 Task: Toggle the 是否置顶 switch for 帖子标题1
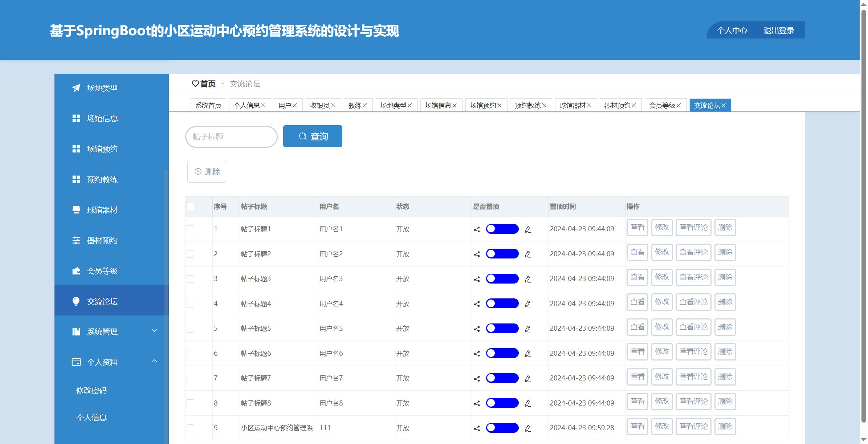pyautogui.click(x=502, y=229)
